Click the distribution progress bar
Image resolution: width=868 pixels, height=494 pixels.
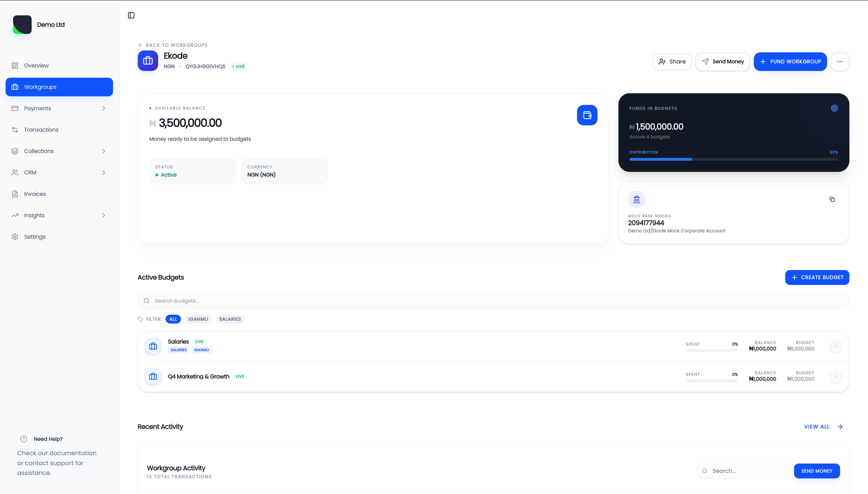click(x=733, y=159)
